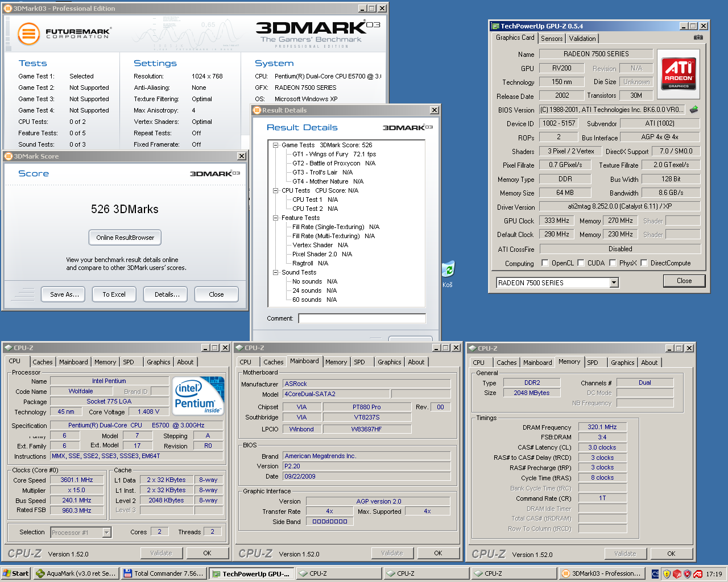Open CPU tab in the CPU-Z Motherboard window
Viewport: 728px width, 582px height.
point(246,362)
